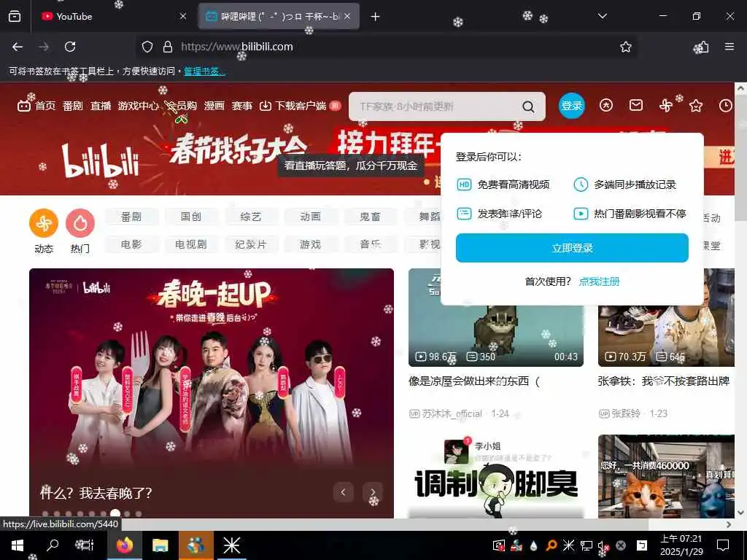Screen dimensions: 747x560
Task: Expand the list all tabs chevron
Action: coord(603,16)
